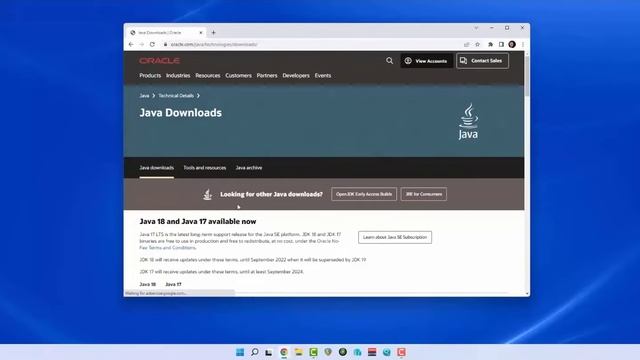The height and width of the screenshot is (360, 640).
Task: Click the small Java cup icon beside 'Looking for other Java downloads?'
Action: point(208,194)
